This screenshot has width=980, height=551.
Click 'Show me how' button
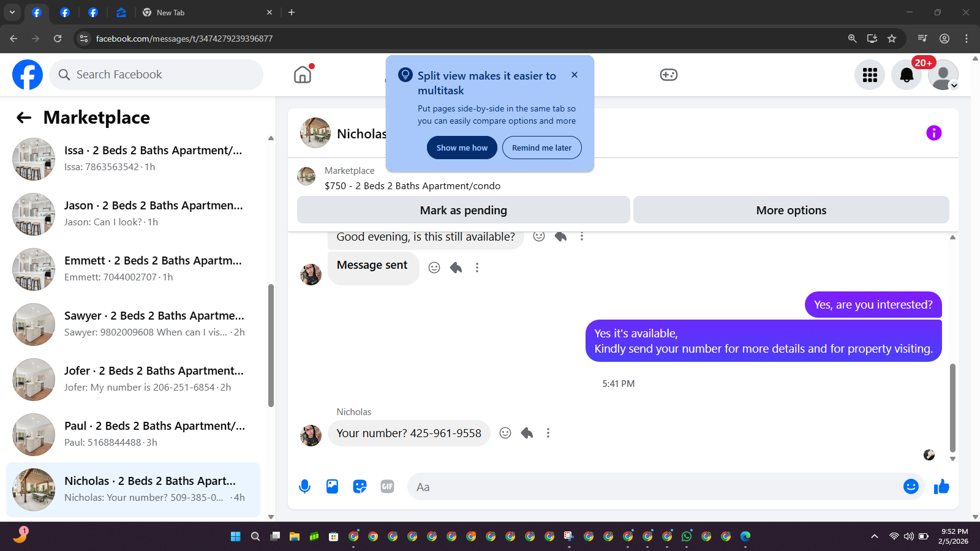click(x=462, y=148)
